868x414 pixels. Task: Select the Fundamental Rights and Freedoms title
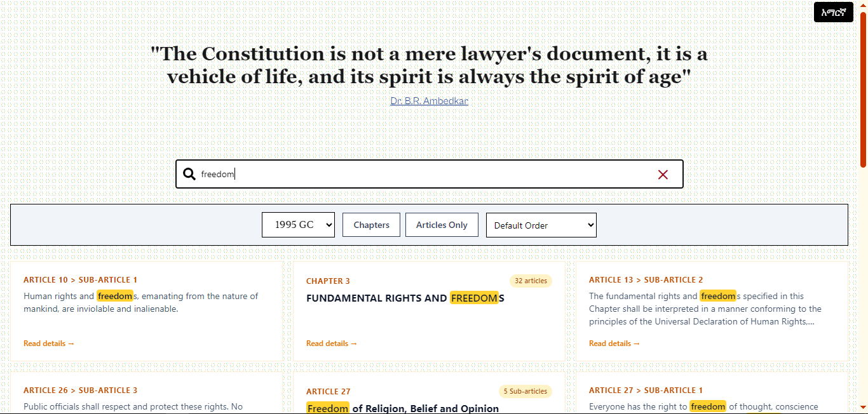405,298
